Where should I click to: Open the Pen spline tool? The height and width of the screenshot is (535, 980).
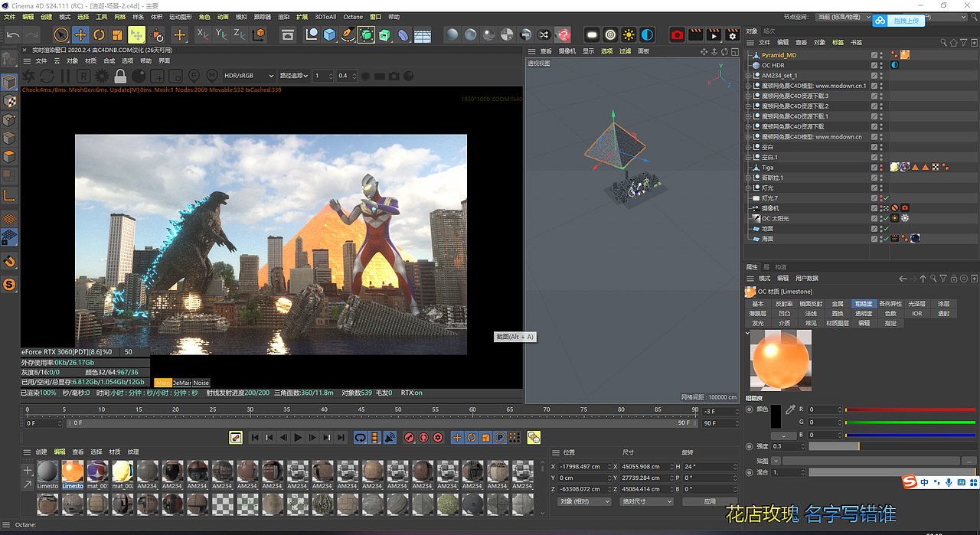(x=348, y=34)
